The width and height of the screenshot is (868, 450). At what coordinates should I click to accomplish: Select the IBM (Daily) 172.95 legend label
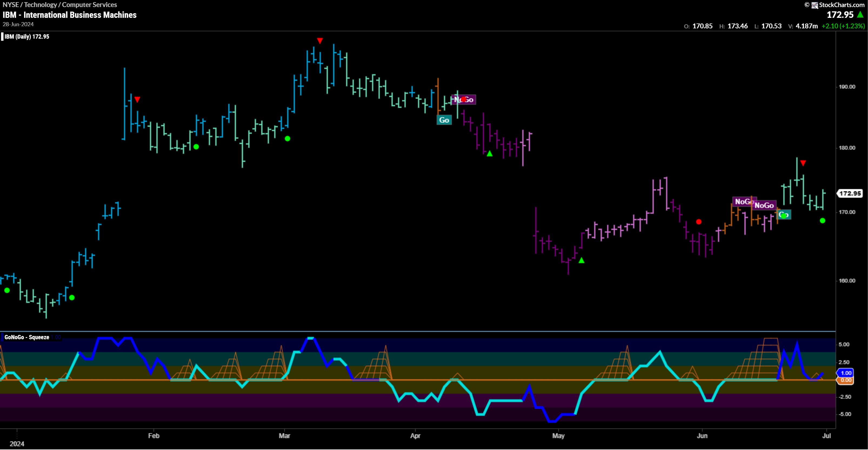tap(27, 36)
